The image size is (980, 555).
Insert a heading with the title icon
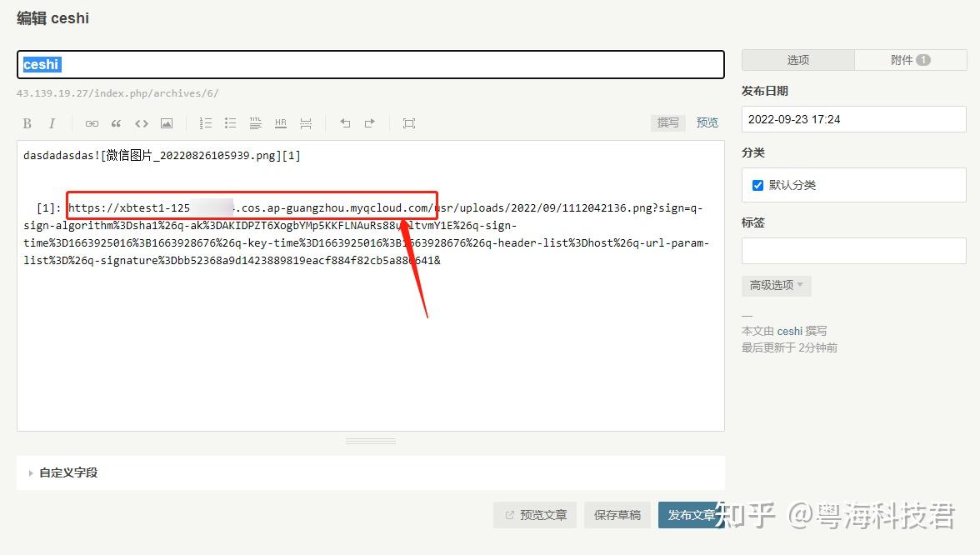click(x=256, y=123)
